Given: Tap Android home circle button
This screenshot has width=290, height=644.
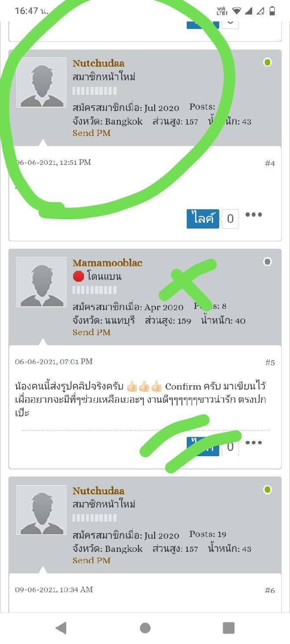Looking at the screenshot, I should click(145, 628).
